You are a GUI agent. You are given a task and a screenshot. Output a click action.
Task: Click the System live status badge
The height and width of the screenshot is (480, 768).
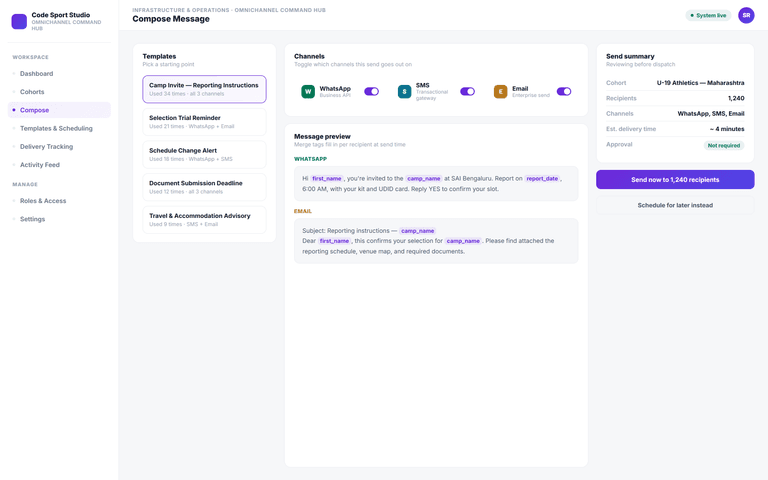click(x=708, y=16)
